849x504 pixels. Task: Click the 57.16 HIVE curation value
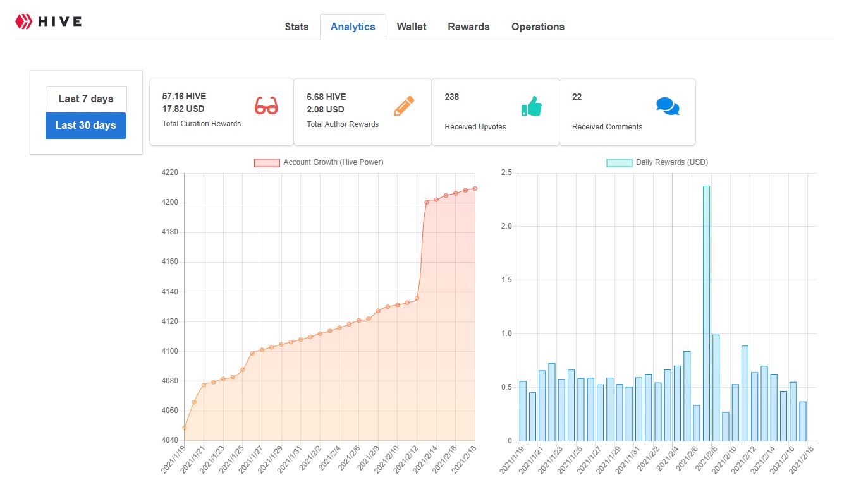184,97
